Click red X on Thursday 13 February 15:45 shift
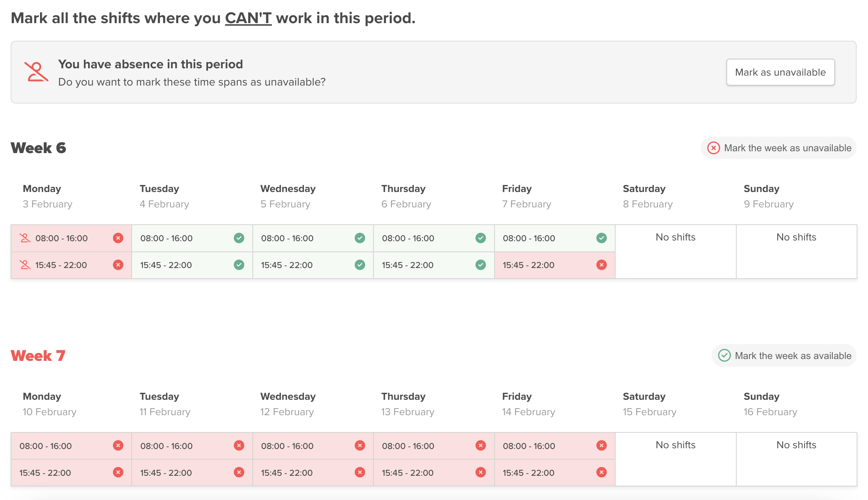868x500 pixels. coord(480,472)
